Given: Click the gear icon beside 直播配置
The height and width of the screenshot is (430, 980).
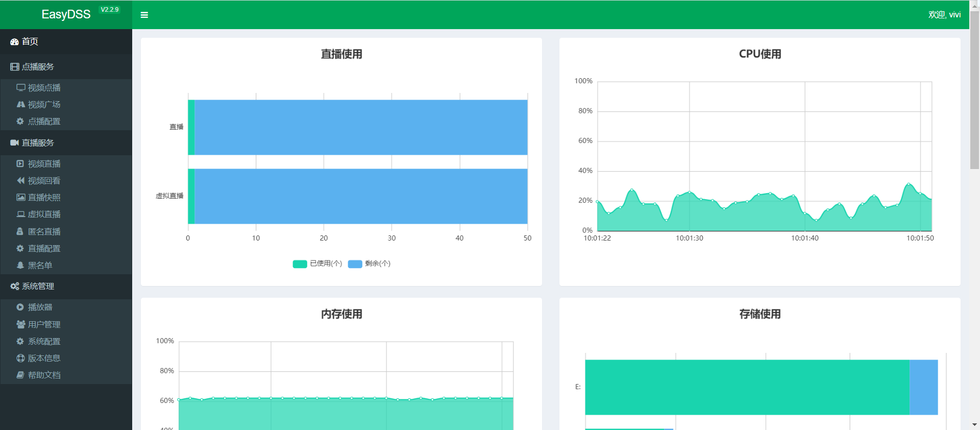Looking at the screenshot, I should coord(20,248).
